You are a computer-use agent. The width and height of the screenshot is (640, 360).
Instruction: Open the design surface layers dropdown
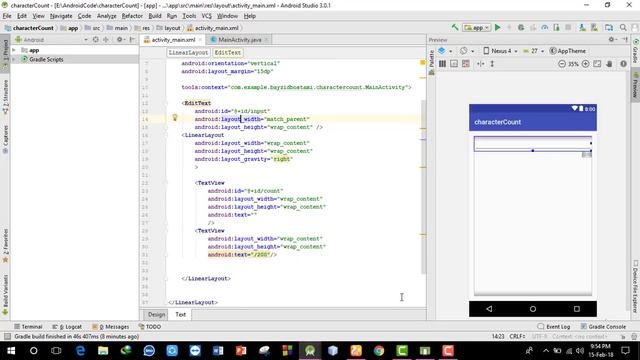point(445,51)
